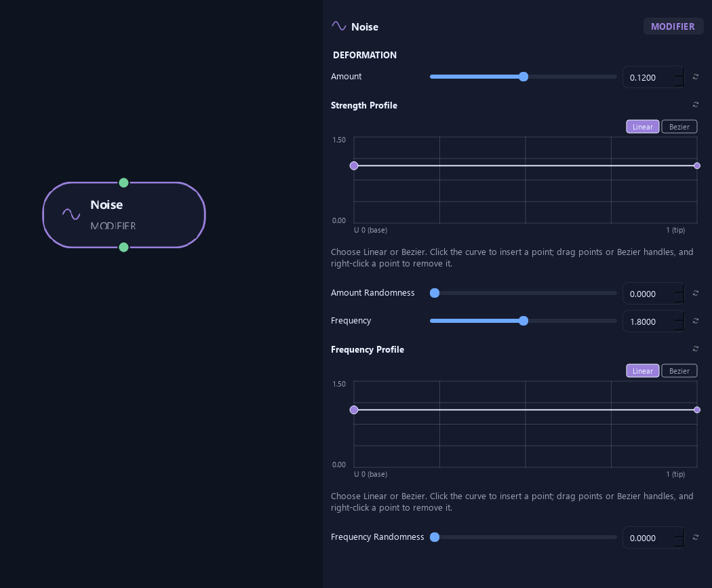Click the Amount slider handle

(523, 77)
